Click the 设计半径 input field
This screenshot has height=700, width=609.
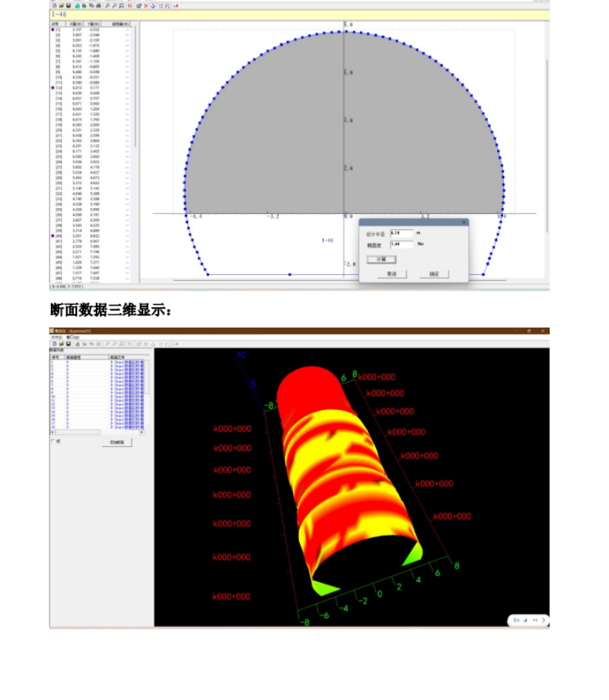click(400, 233)
